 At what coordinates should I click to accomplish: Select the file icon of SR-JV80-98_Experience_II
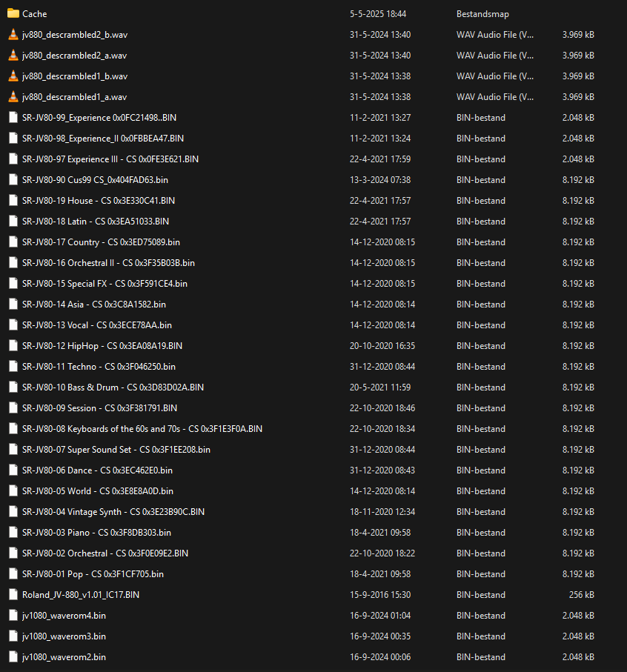(x=13, y=139)
